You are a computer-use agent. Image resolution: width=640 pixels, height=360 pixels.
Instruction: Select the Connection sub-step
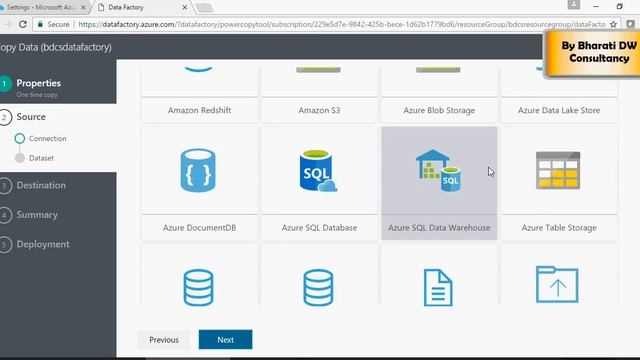47,138
